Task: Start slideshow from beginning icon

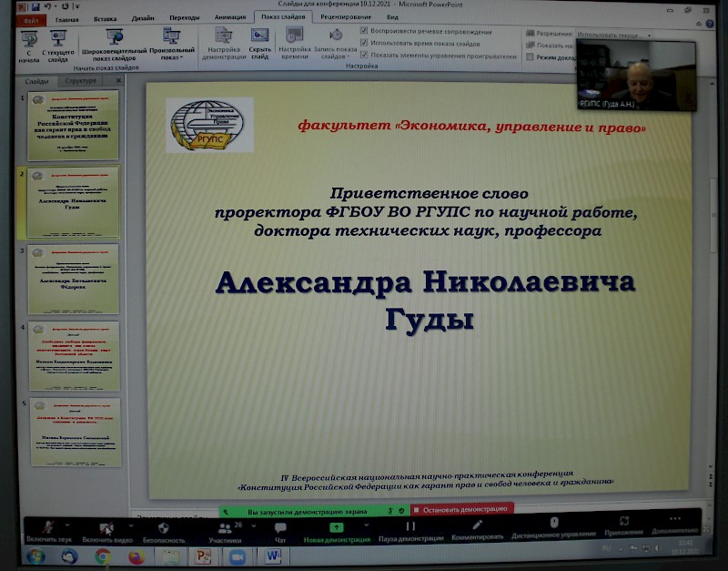Action: click(30, 39)
